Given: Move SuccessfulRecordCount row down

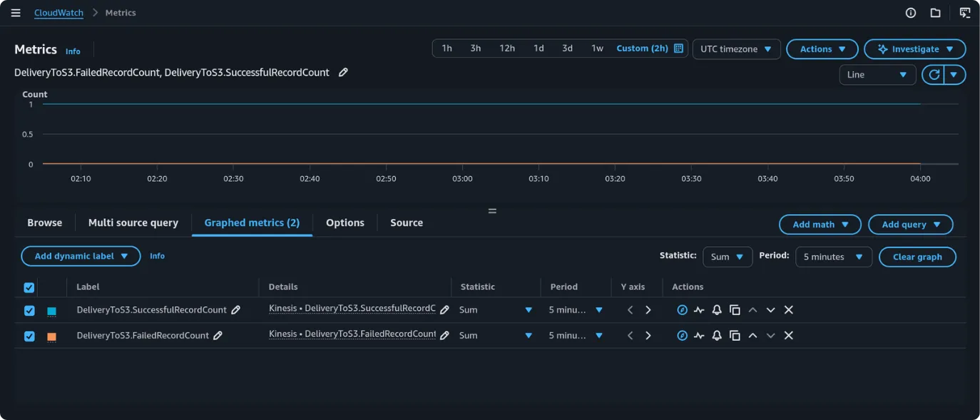Looking at the screenshot, I should (x=770, y=309).
